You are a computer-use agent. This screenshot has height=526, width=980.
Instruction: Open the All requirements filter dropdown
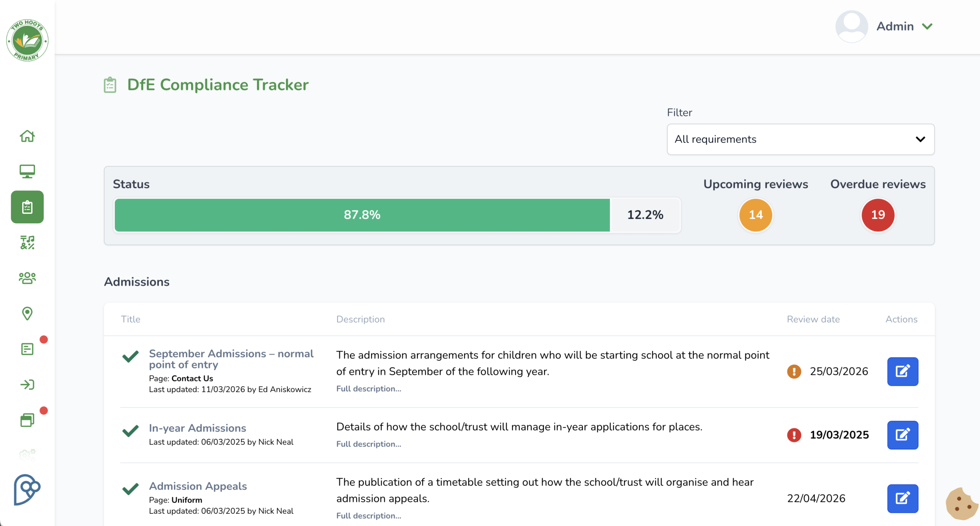coord(800,139)
